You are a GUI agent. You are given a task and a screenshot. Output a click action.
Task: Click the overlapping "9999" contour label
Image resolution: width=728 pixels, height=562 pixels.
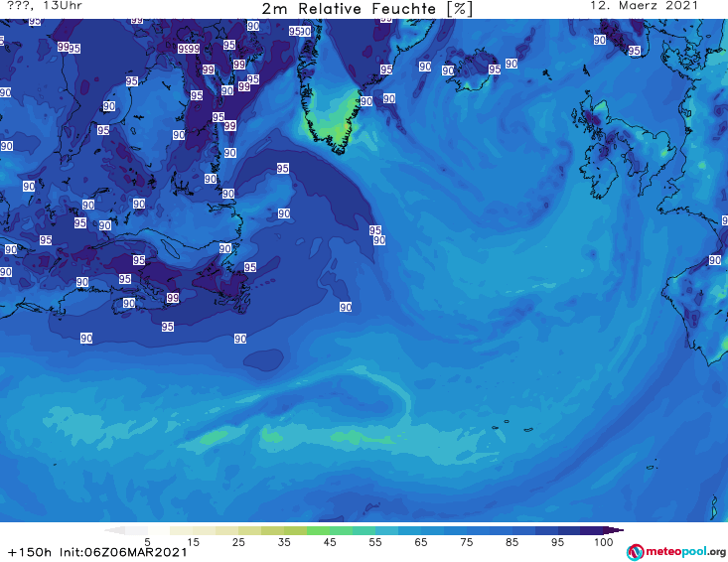pyautogui.click(x=189, y=49)
